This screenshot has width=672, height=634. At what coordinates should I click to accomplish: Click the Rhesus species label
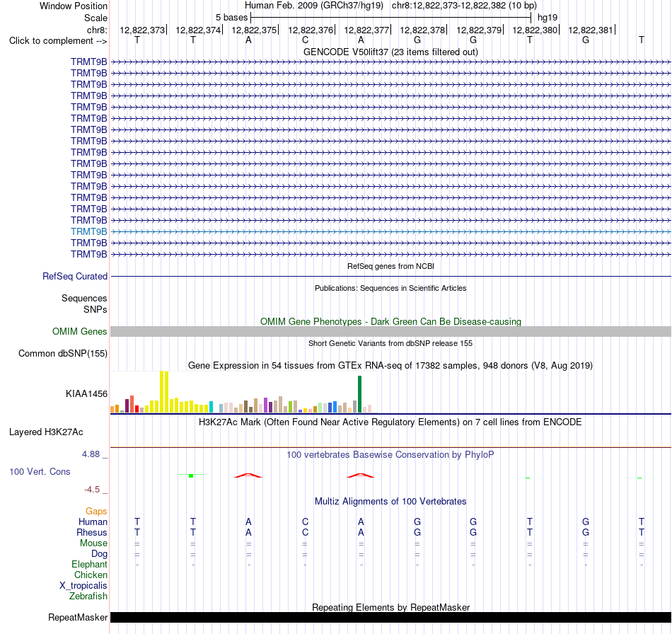pos(92,532)
